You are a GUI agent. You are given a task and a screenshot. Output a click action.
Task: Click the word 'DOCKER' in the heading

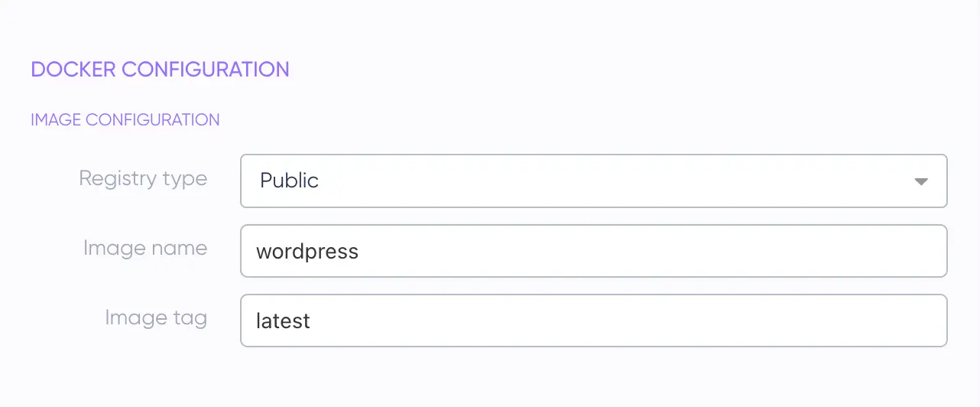pos(73,70)
